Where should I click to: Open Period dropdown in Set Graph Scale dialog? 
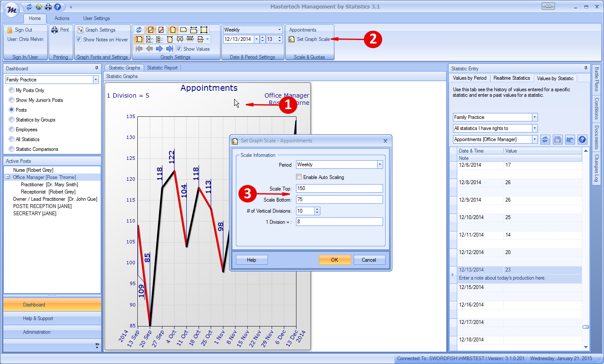tap(380, 165)
